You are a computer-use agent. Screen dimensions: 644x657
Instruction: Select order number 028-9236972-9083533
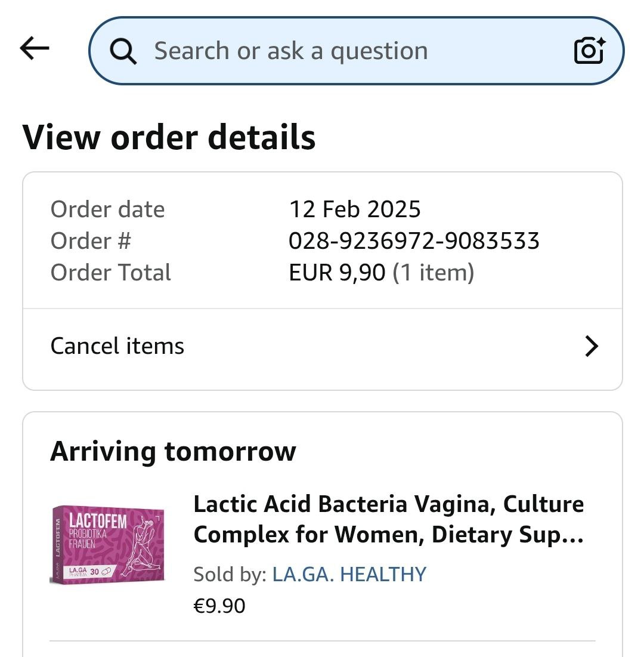[414, 241]
